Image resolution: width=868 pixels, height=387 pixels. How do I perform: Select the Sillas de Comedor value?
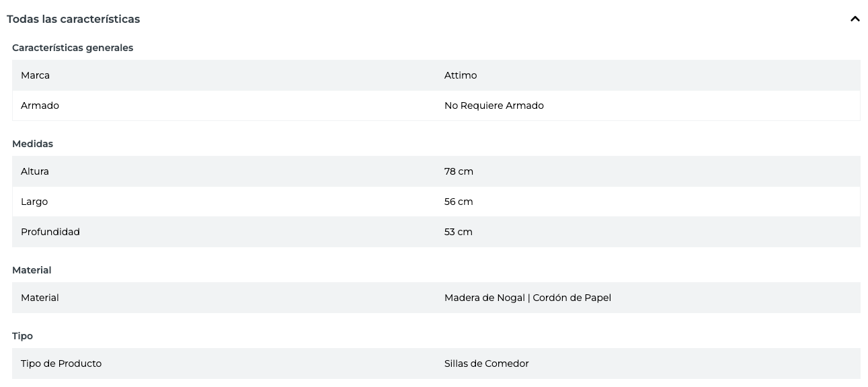(x=486, y=363)
